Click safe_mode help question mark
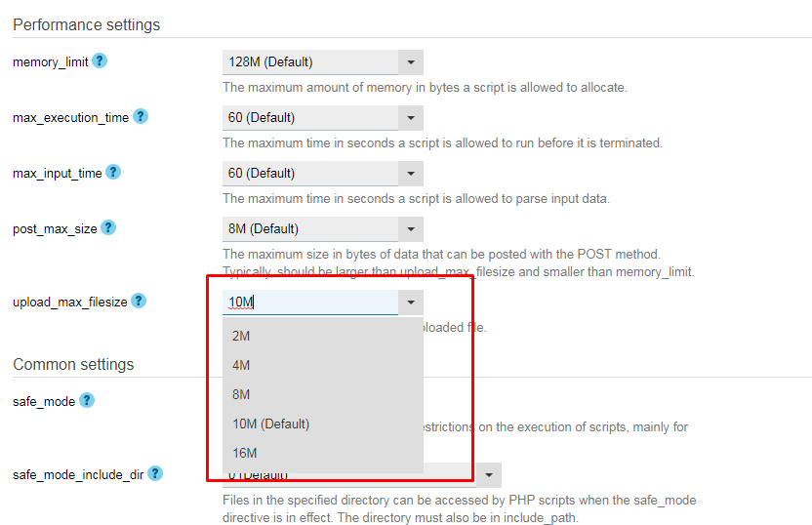 (x=87, y=400)
